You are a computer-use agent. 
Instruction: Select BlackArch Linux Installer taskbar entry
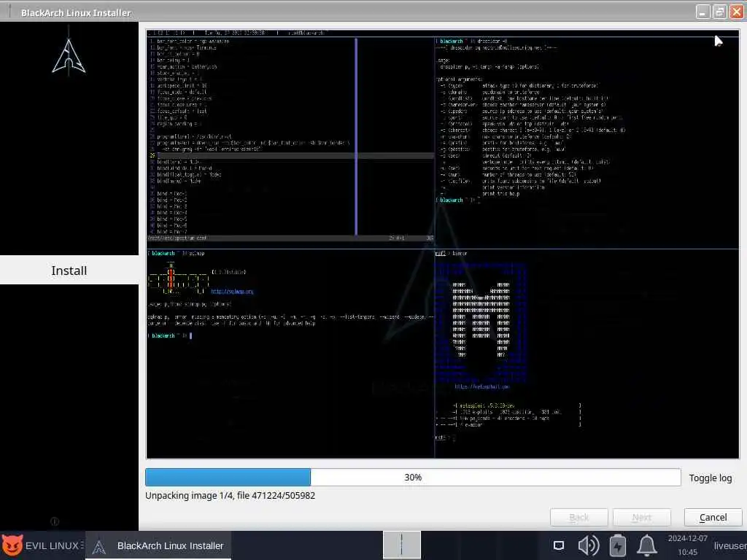(x=158, y=545)
